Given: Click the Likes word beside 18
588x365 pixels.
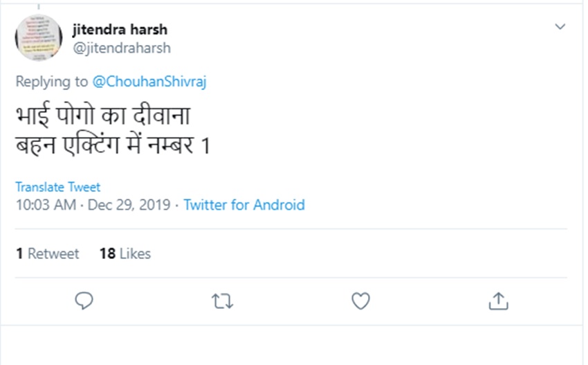Looking at the screenshot, I should click(x=135, y=253).
